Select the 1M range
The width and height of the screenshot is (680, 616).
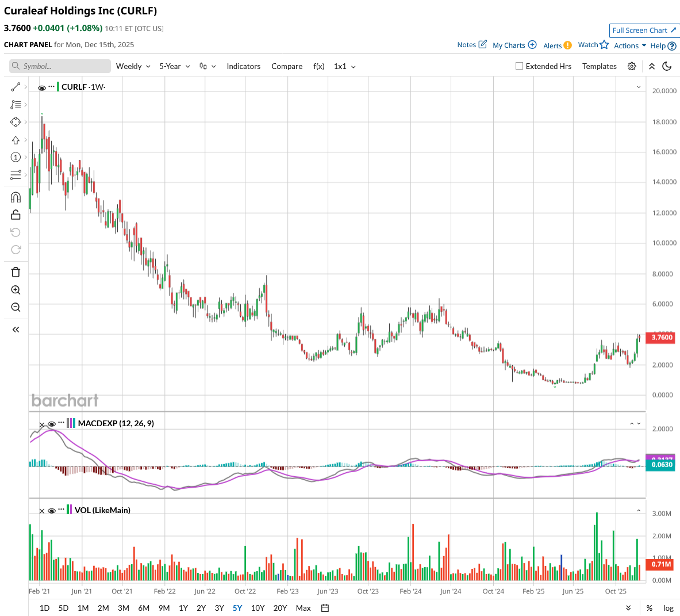(83, 608)
